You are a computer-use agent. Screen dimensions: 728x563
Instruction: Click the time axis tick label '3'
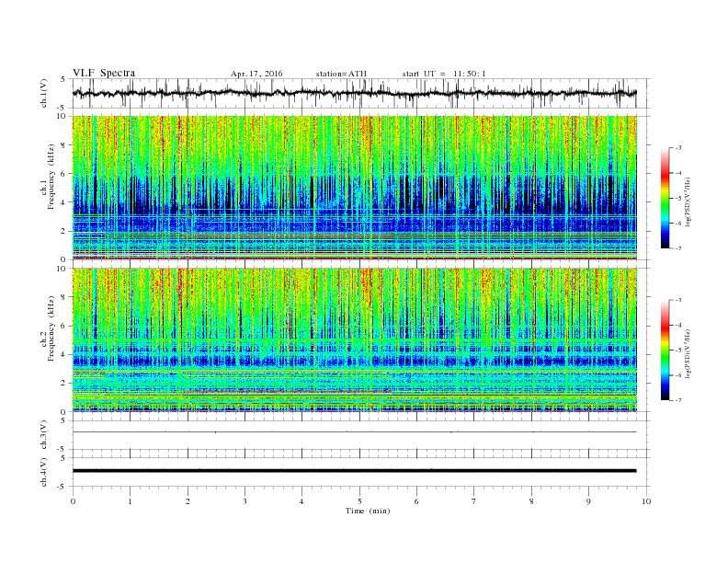pyautogui.click(x=245, y=501)
